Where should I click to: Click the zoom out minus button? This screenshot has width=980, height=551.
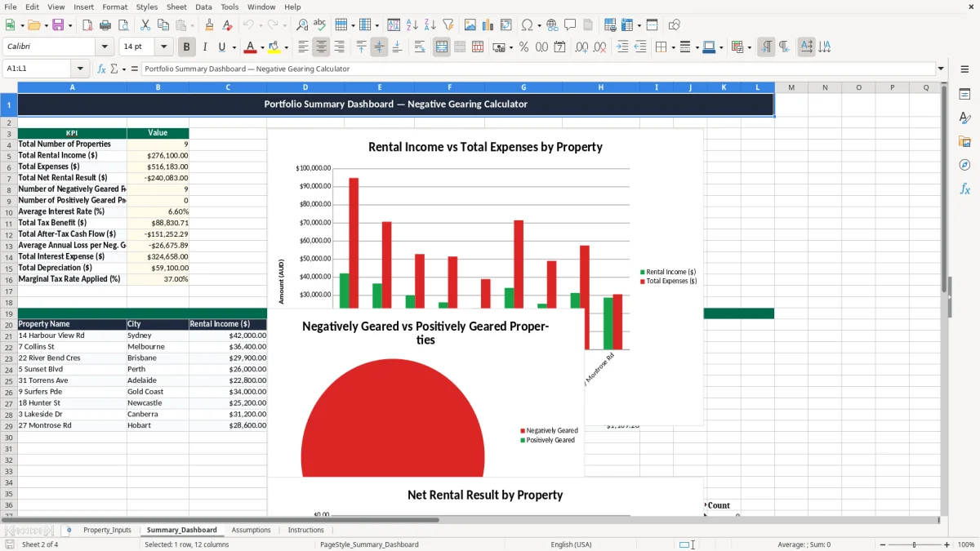[883, 544]
